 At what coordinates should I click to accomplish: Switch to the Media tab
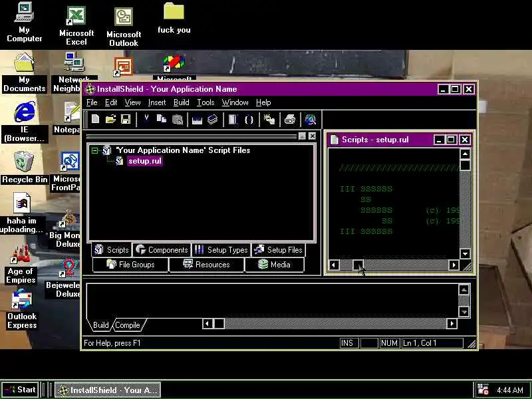point(274,265)
